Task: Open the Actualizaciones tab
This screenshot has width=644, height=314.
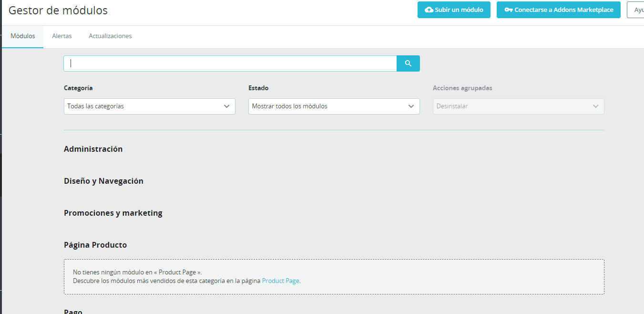Action: point(110,36)
